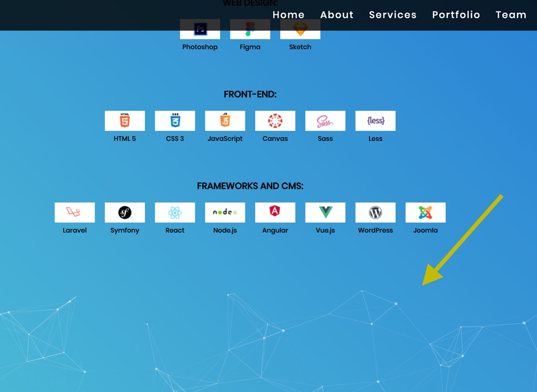
Task: Click the "FRAMEWORKS AND CMS:" heading
Action: (x=250, y=186)
